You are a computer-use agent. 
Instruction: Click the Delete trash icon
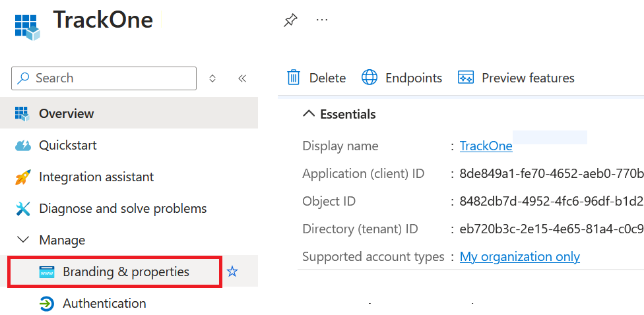pos(294,78)
